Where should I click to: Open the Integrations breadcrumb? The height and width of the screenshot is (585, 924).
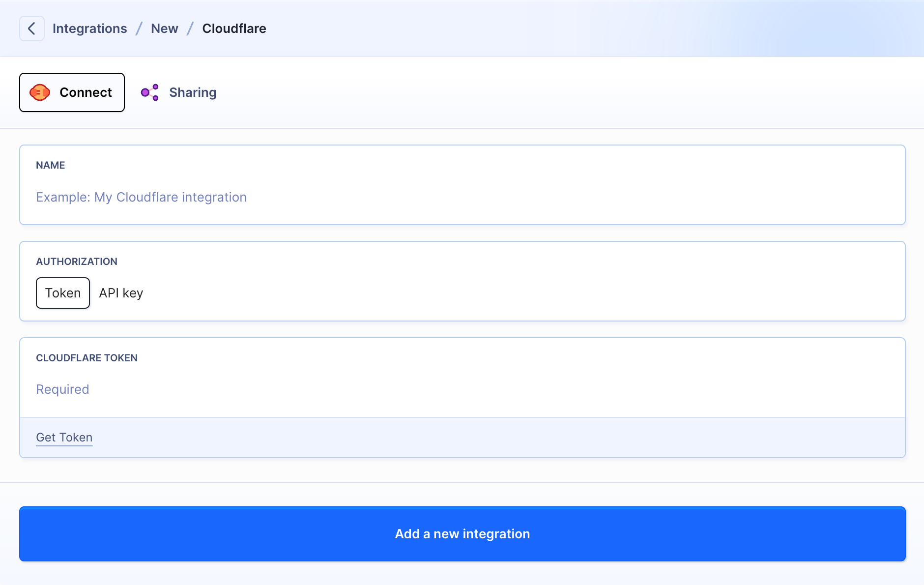pyautogui.click(x=90, y=29)
